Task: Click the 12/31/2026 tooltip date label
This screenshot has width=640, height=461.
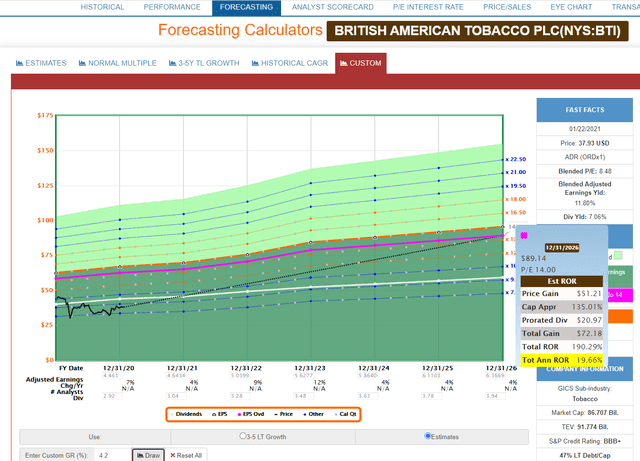Action: point(562,247)
